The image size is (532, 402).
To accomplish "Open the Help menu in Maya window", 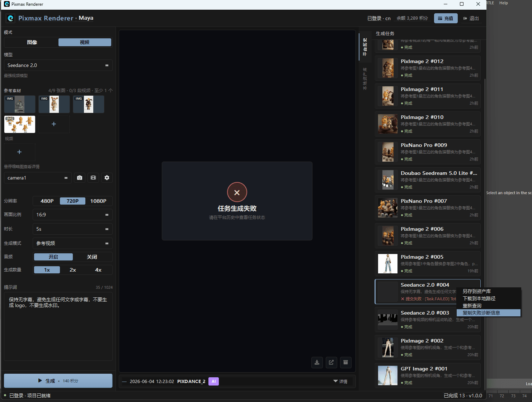I will (504, 3).
